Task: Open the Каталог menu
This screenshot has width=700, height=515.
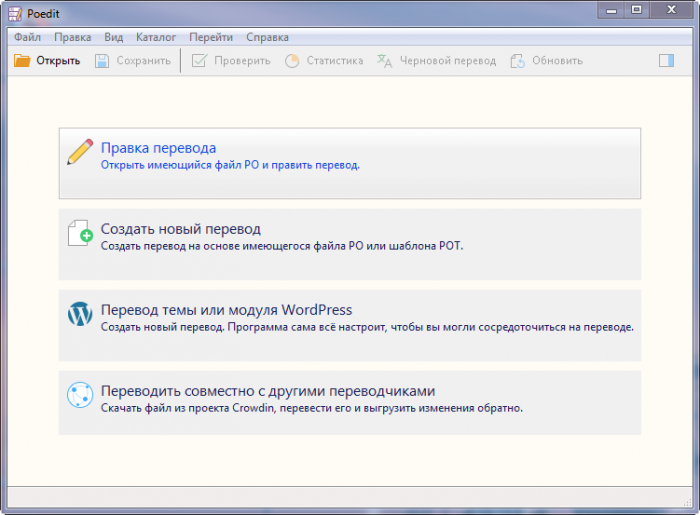Action: [155, 37]
